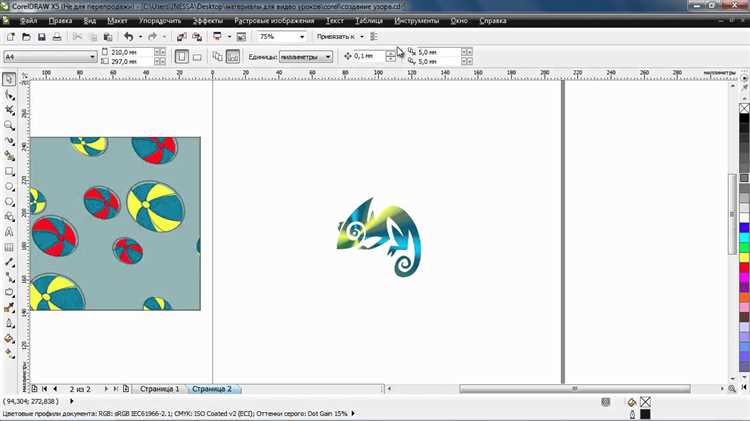The image size is (750, 421).
Task: Save the document
Action: (42, 37)
